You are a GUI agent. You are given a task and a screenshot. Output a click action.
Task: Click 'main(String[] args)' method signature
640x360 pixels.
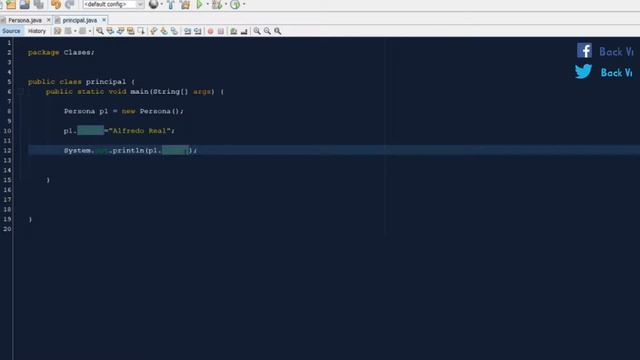172,91
